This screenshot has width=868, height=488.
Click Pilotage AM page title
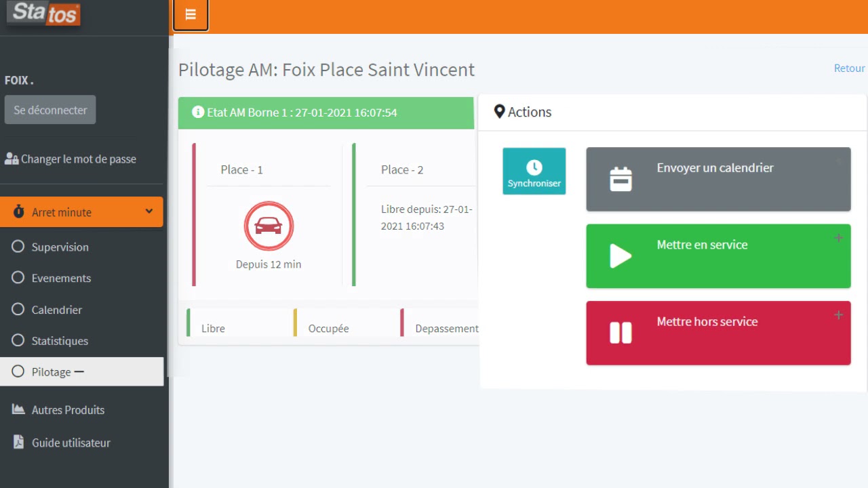tap(326, 69)
